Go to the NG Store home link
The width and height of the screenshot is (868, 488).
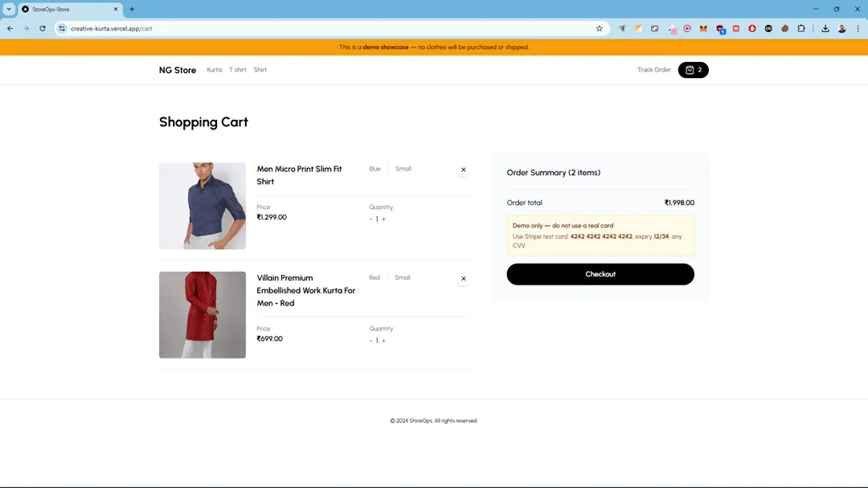pyautogui.click(x=177, y=70)
